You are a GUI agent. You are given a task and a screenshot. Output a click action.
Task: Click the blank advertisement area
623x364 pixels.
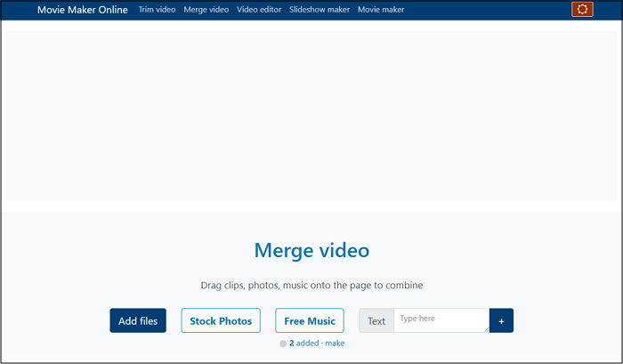click(311, 116)
